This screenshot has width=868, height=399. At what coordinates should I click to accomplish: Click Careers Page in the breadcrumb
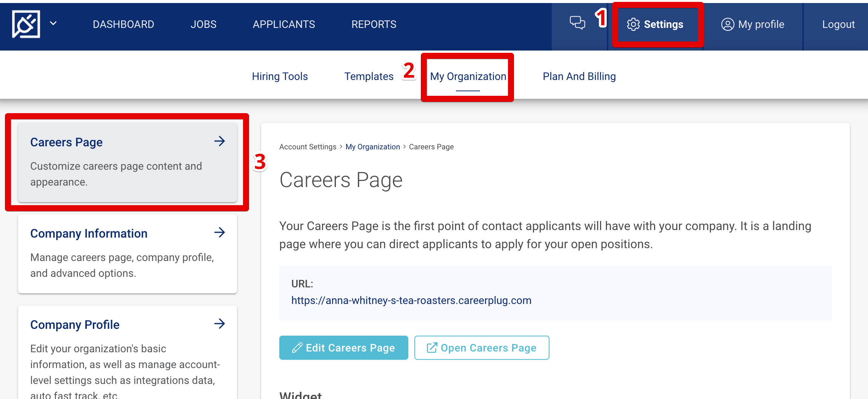[431, 147]
